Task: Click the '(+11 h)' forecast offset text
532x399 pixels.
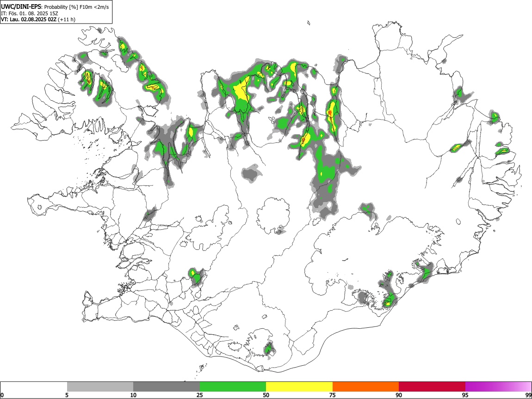Action: pyautogui.click(x=67, y=19)
